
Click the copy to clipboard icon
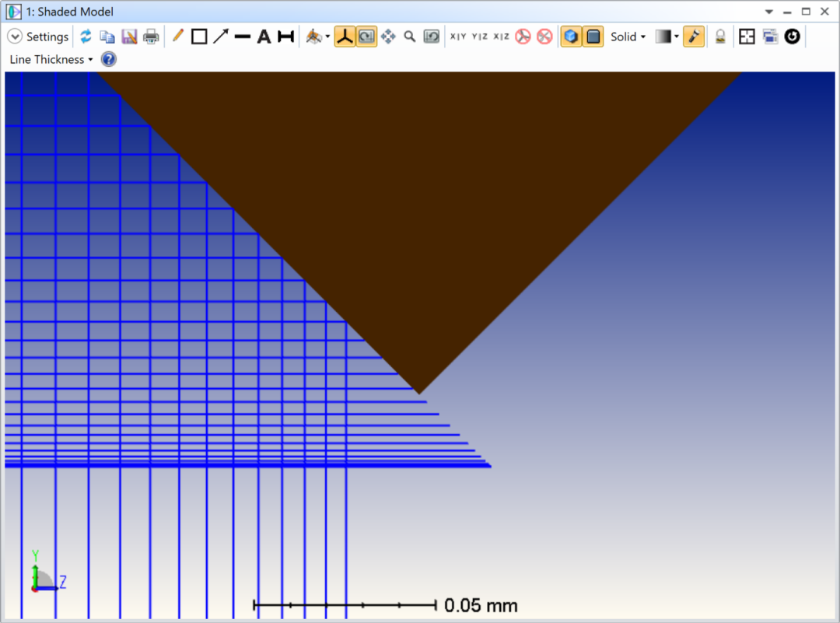[x=107, y=37]
